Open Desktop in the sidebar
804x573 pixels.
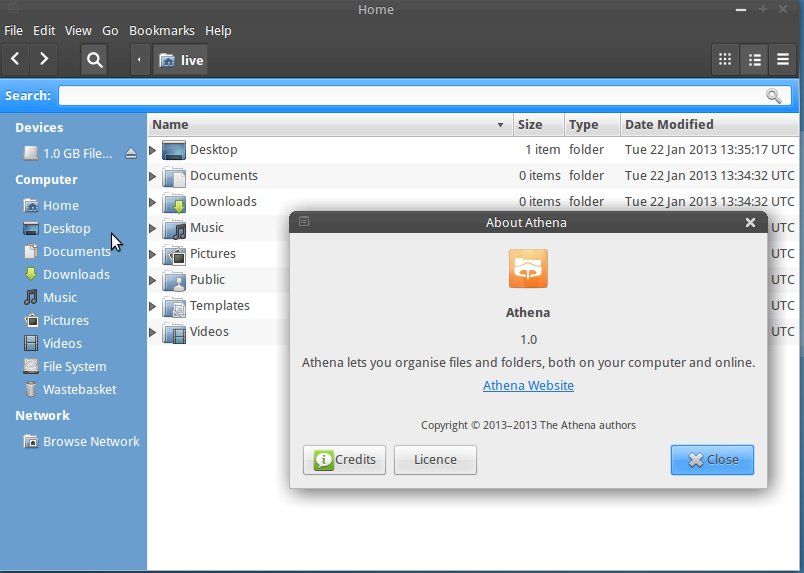pyautogui.click(x=57, y=228)
